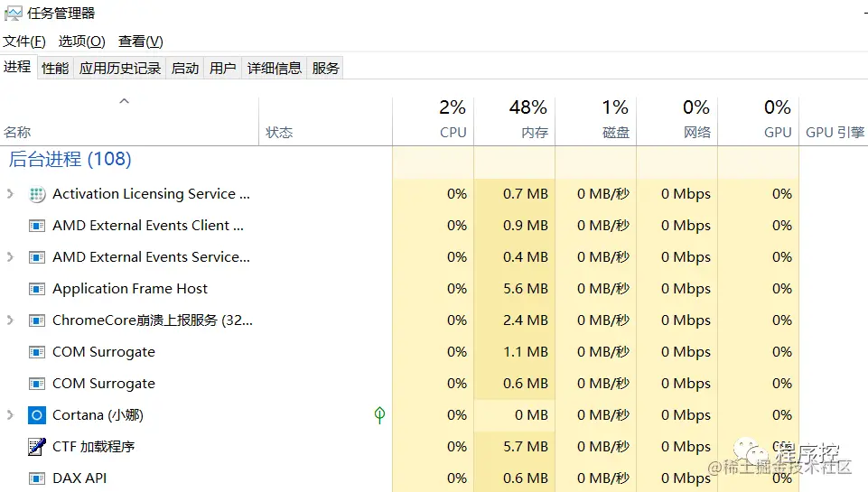This screenshot has height=492, width=868.
Task: Expand the Activation Licensing Service process group
Action: tap(10, 194)
